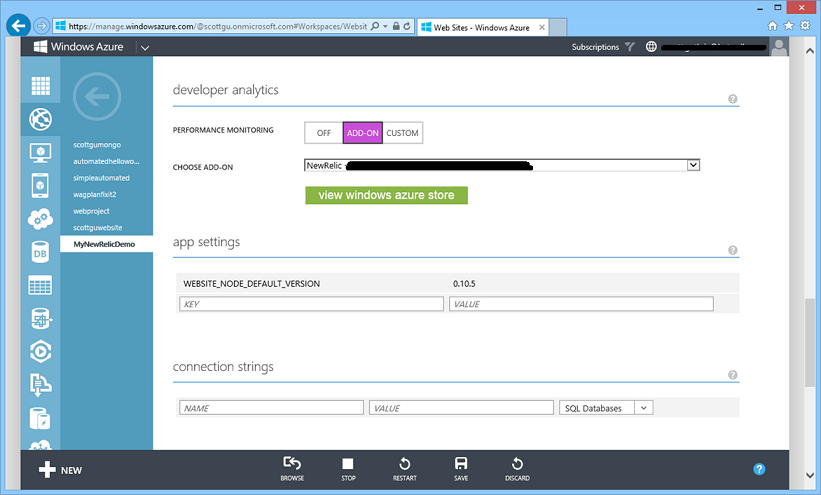This screenshot has width=821, height=495.
Task: Click the Windows Azure logo
Action: [x=79, y=47]
